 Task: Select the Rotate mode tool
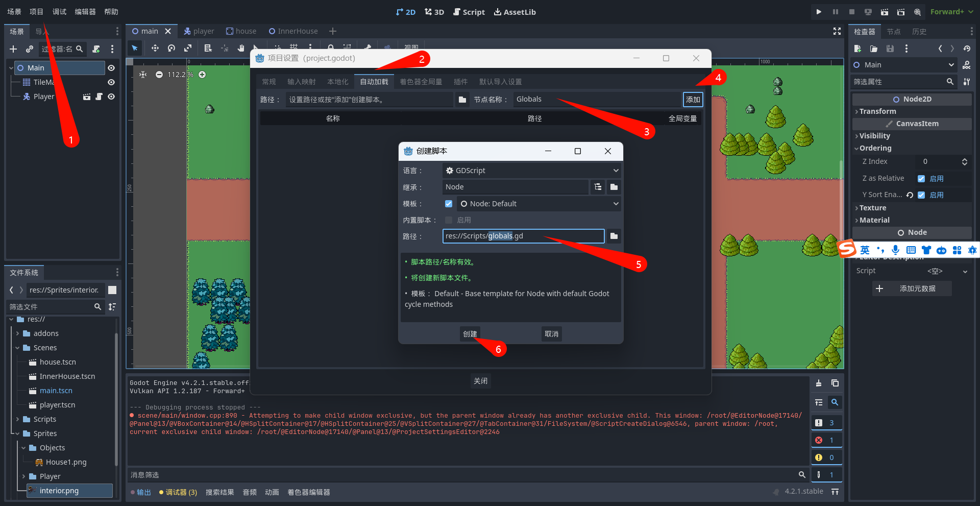coord(171,48)
